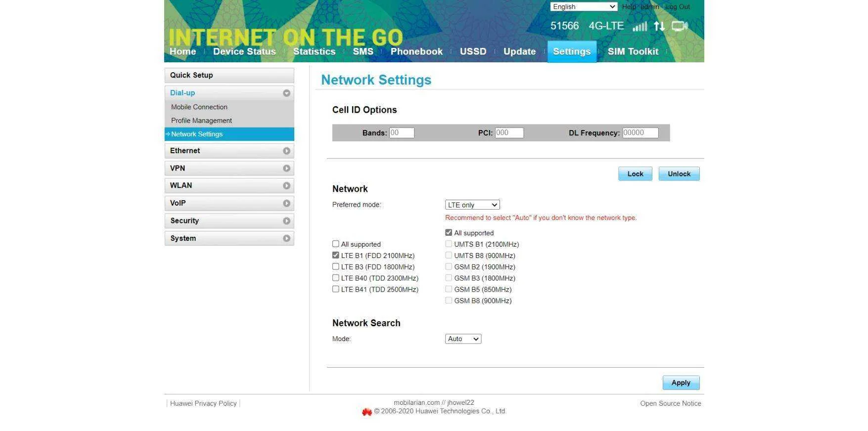Expand the VPN section
Screen dimensions: 868x431
click(229, 168)
